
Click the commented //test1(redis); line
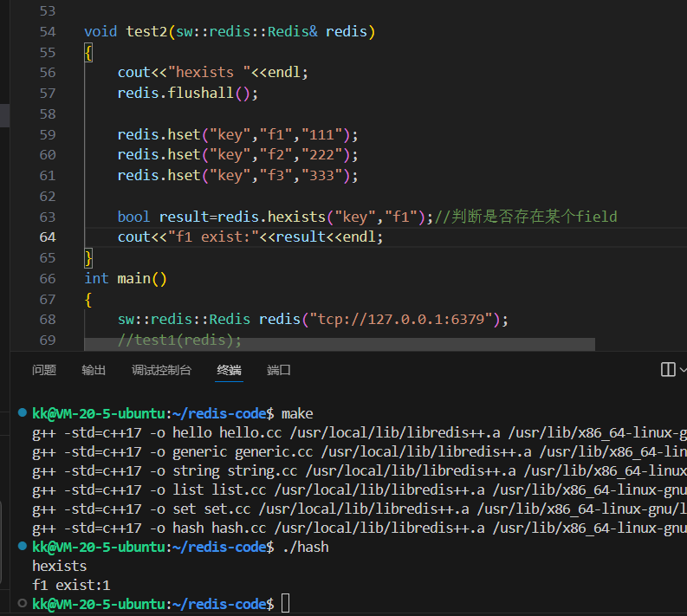coord(179,340)
